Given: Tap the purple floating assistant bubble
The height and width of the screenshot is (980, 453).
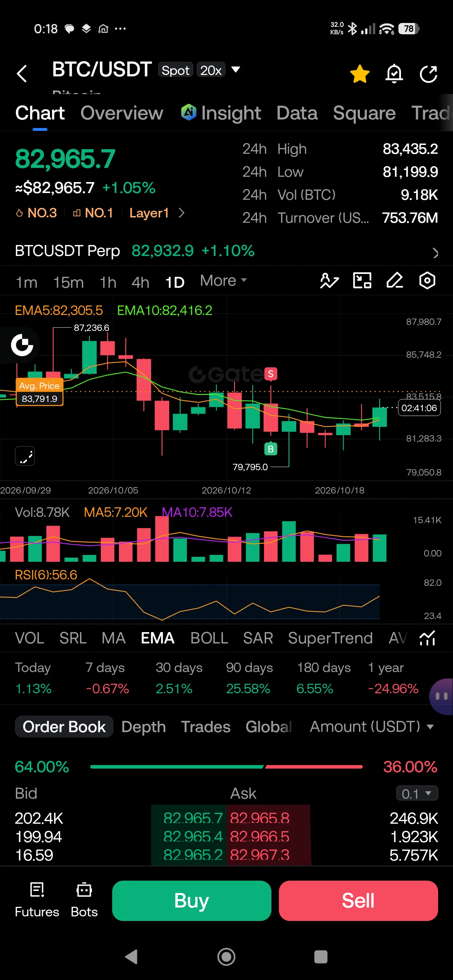Looking at the screenshot, I should tap(441, 696).
